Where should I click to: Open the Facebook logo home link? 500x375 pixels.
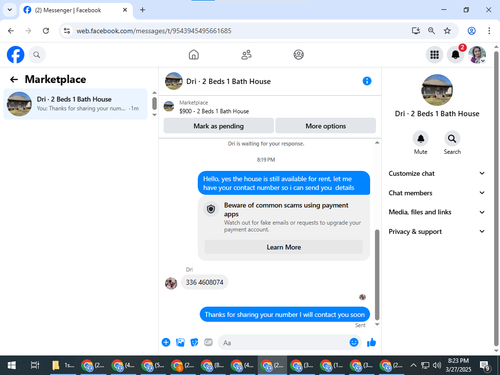pos(16,54)
